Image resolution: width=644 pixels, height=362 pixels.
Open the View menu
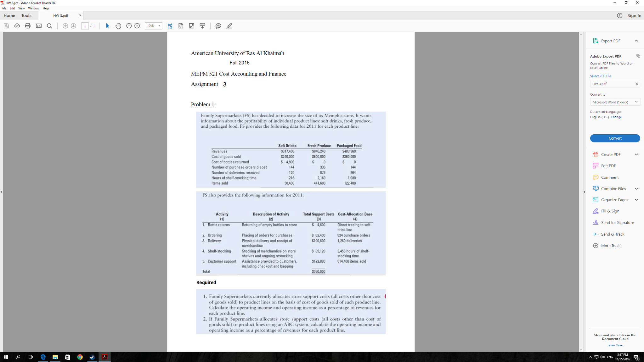pyautogui.click(x=21, y=8)
